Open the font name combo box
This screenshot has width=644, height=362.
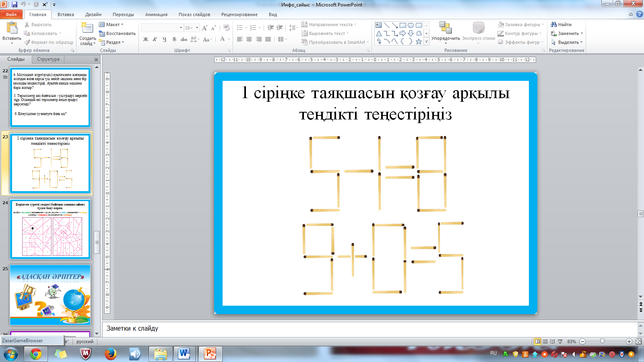coord(162,28)
